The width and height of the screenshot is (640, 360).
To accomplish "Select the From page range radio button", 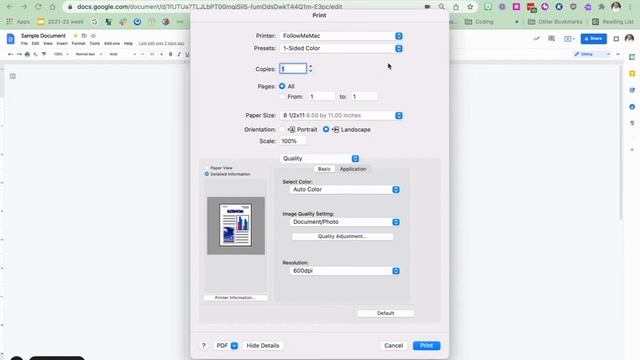I will click(282, 97).
